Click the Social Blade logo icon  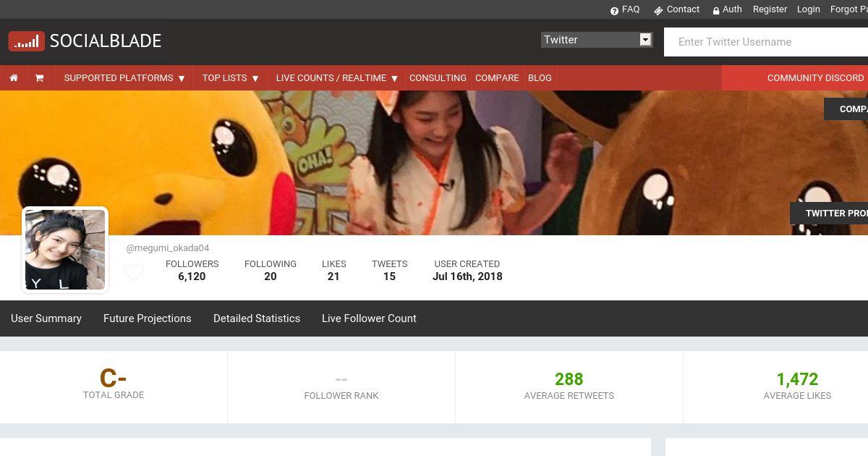click(x=27, y=41)
